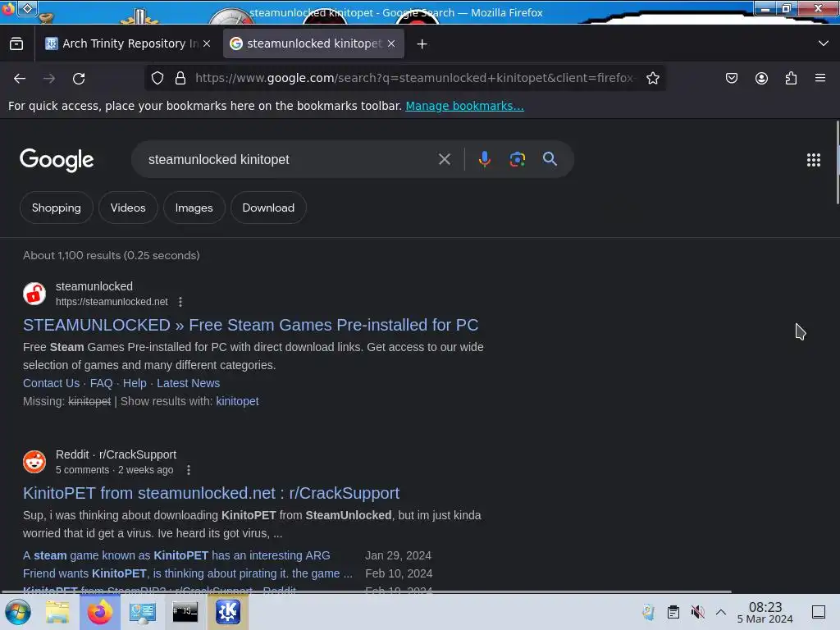840x630 pixels.
Task: View site security padlock info
Action: coord(180,78)
